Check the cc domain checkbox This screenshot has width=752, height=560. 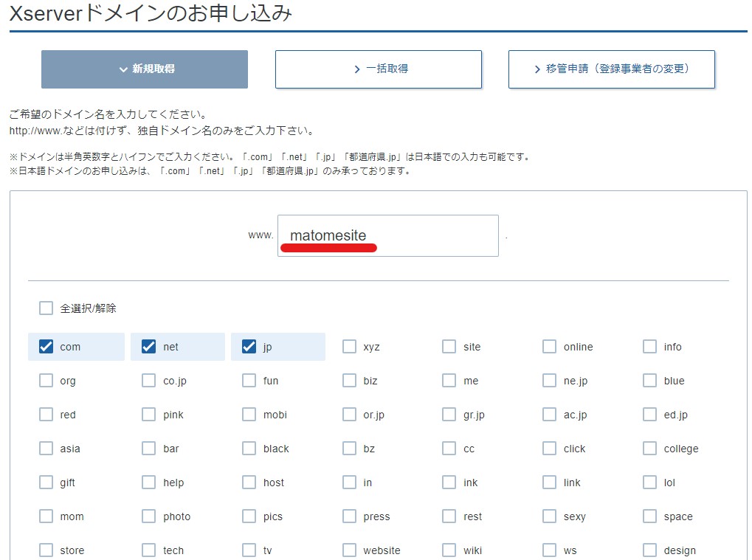[449, 449]
